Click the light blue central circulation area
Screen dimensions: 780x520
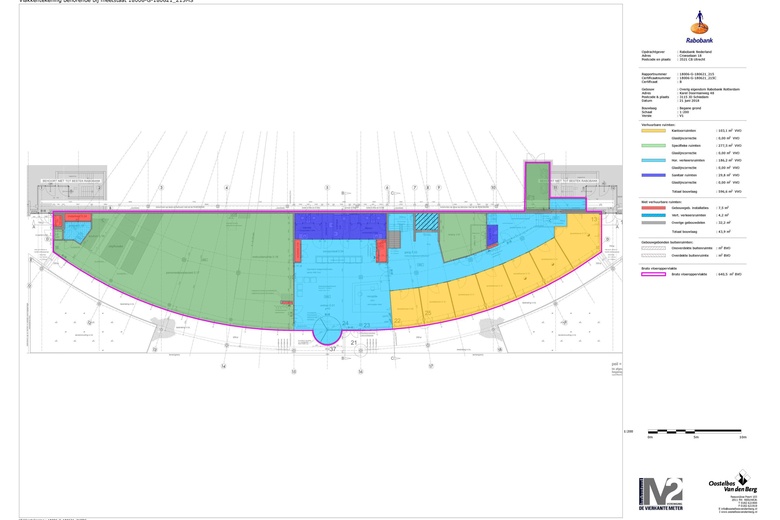point(340,280)
